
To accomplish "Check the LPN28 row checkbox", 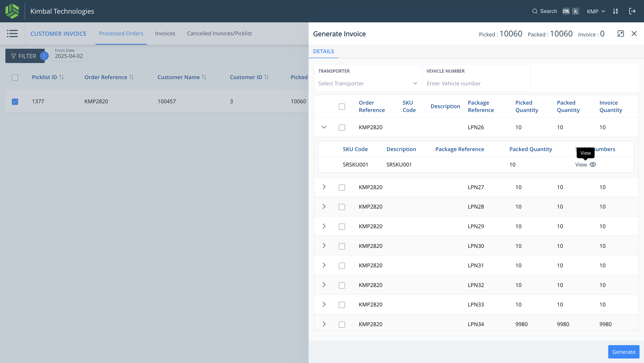I will pyautogui.click(x=342, y=207).
